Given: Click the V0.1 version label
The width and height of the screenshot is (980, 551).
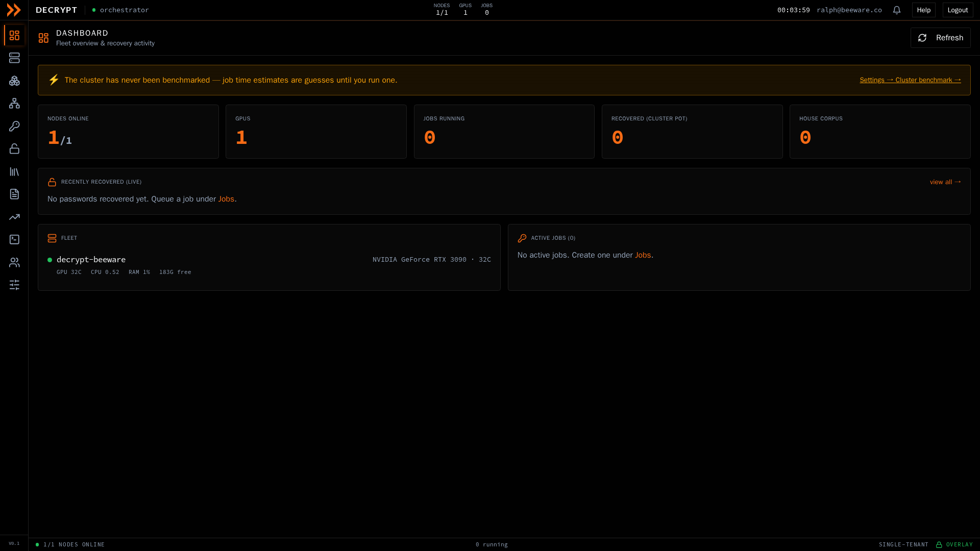Looking at the screenshot, I should pyautogui.click(x=14, y=543).
